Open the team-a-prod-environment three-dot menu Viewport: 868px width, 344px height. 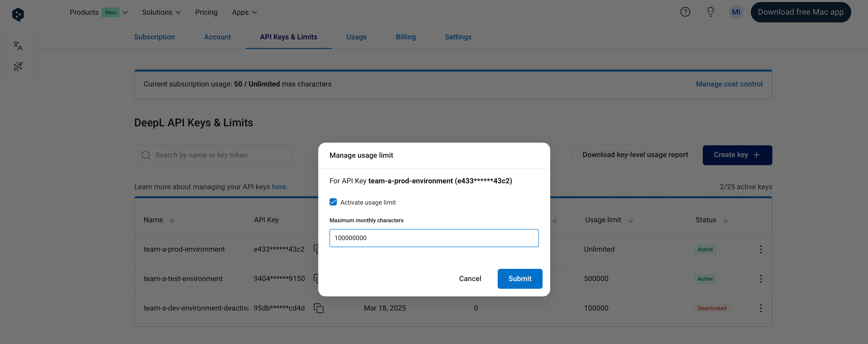761,249
